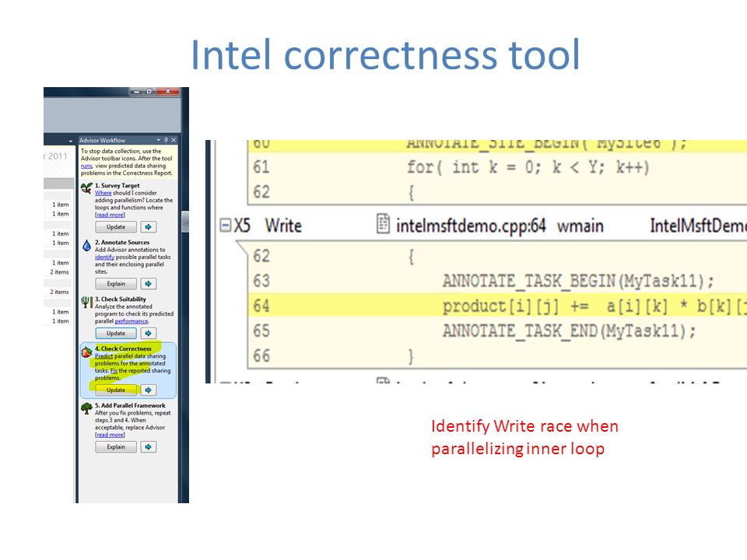This screenshot has height=560, width=747.
Task: Pin the Advisor Workflow panel
Action: pyautogui.click(x=167, y=140)
